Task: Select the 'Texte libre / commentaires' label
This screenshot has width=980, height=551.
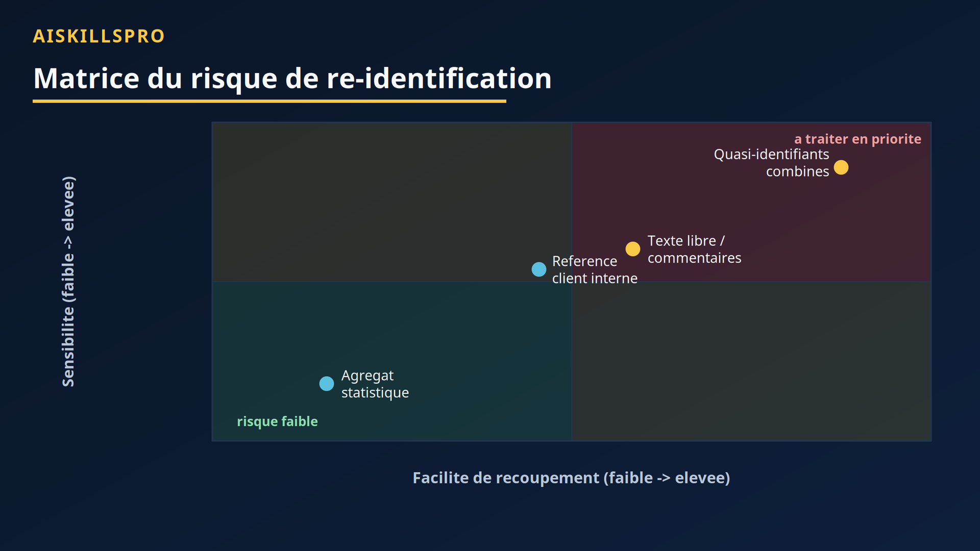Action: 694,249
